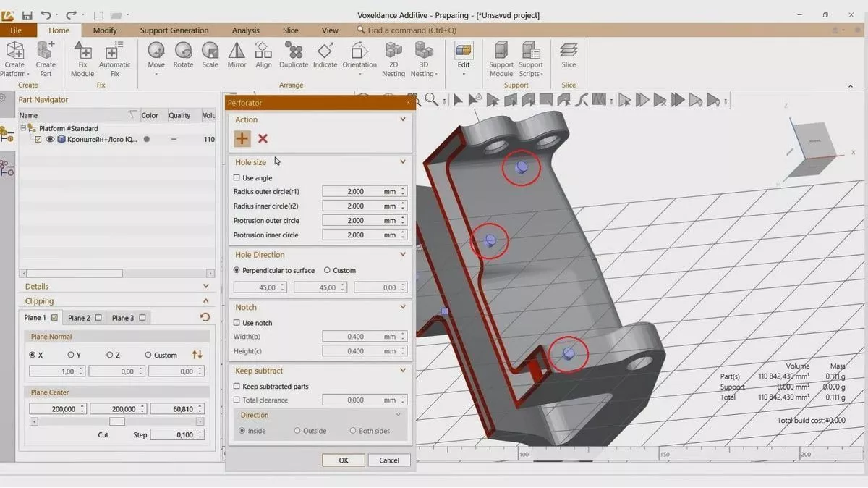The image size is (868, 488).
Task: Click the Mirror tool icon
Action: (x=237, y=51)
